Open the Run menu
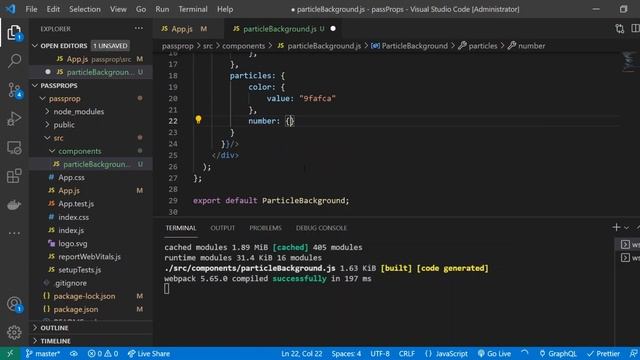This screenshot has height=360, width=640. click(x=162, y=9)
